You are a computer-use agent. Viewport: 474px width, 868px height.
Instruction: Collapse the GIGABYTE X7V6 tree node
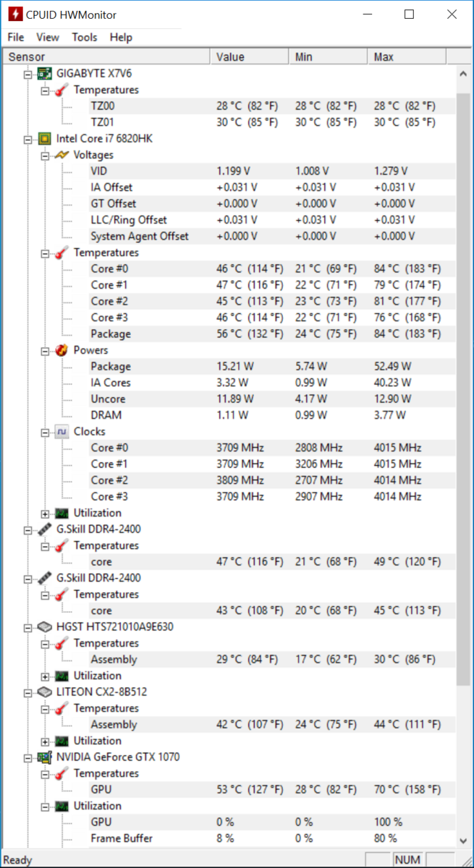[x=27, y=74]
